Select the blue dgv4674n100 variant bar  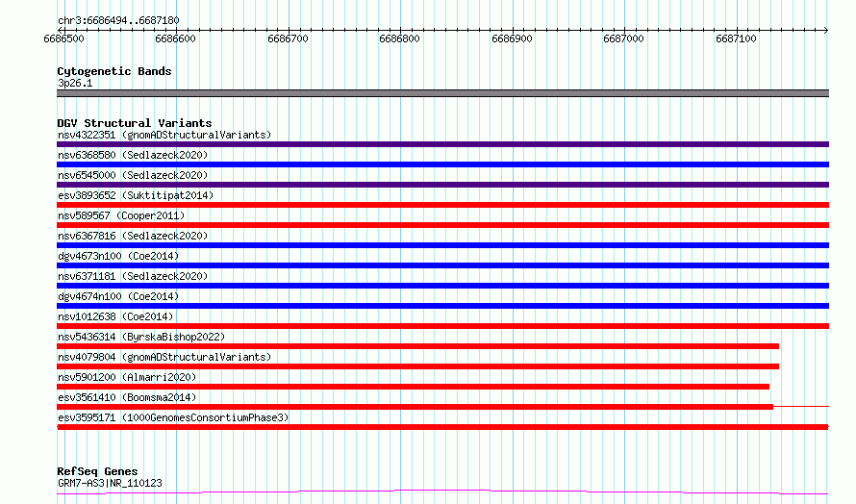(x=442, y=306)
